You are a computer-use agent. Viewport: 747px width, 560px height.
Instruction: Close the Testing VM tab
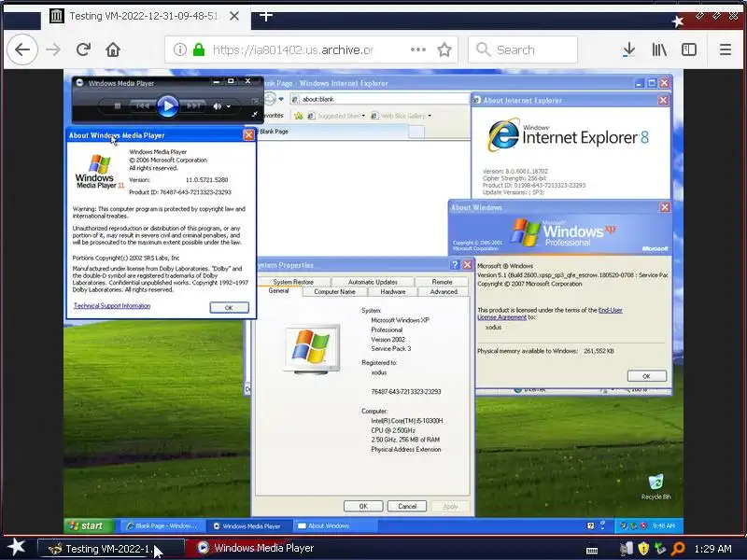234,16
